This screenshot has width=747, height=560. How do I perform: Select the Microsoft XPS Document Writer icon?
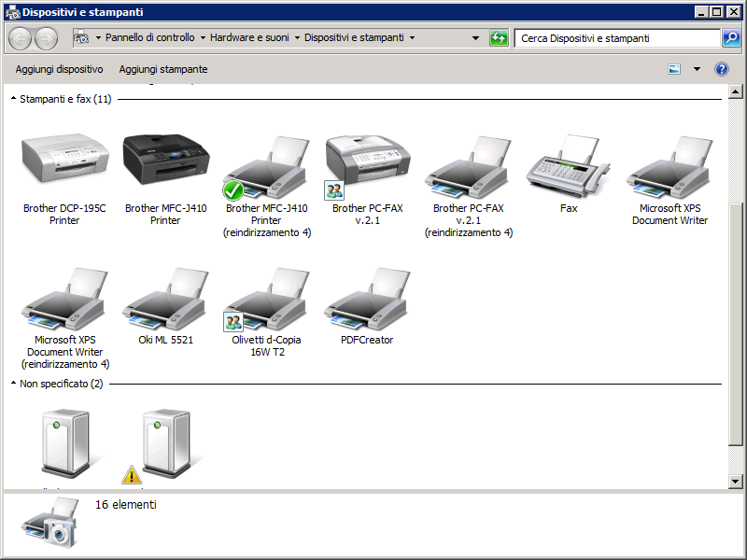669,167
